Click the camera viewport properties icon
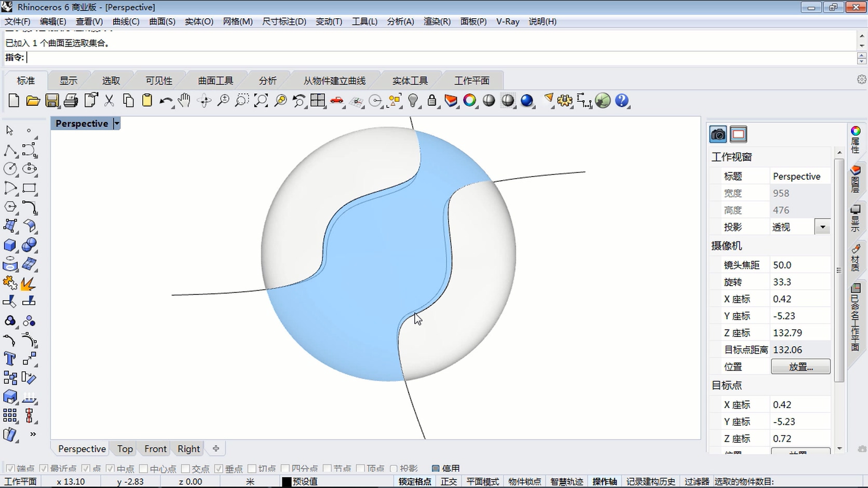868x488 pixels. coord(718,134)
